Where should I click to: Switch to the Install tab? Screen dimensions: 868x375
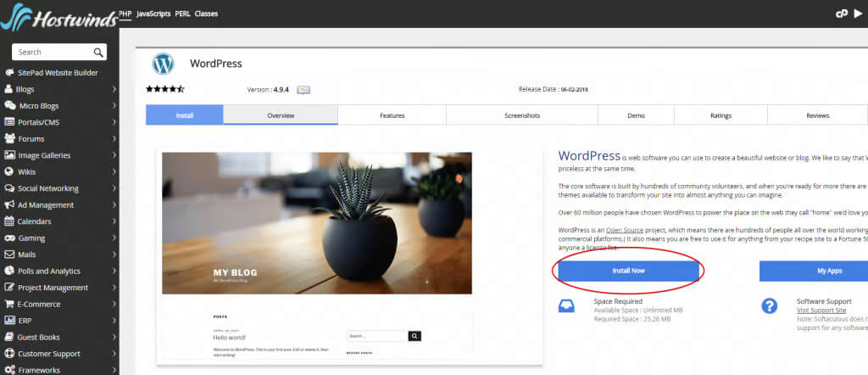[x=184, y=115]
